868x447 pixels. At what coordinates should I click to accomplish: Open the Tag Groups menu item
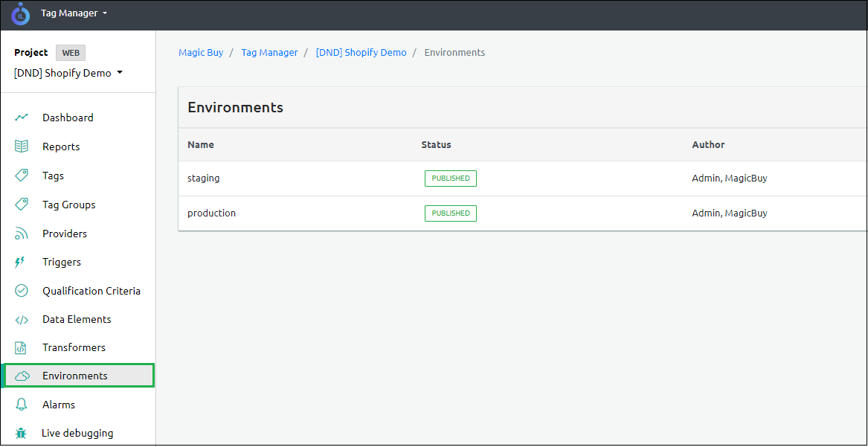(x=68, y=205)
